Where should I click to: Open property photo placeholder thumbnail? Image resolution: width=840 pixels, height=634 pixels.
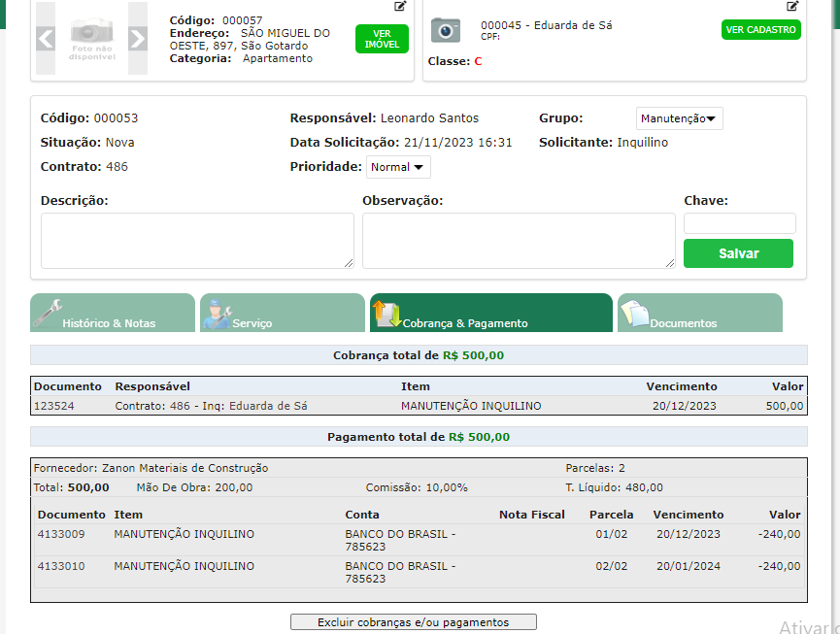coord(91,39)
